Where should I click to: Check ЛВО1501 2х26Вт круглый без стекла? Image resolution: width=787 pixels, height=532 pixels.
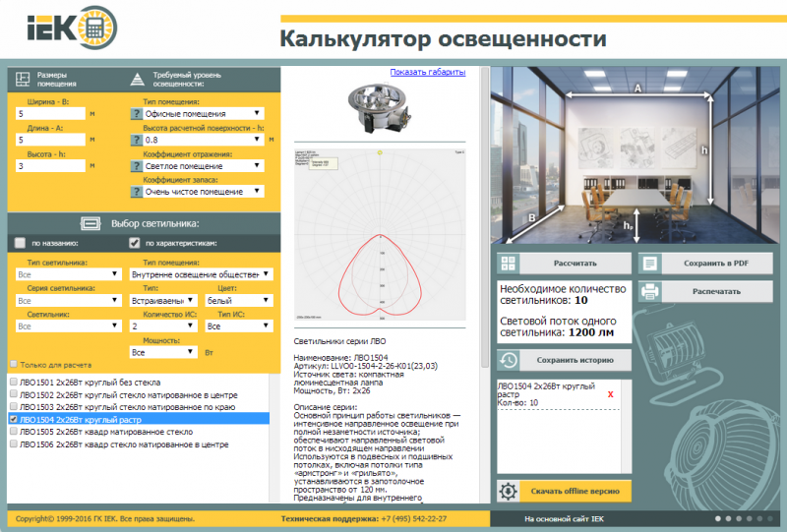[x=14, y=382]
